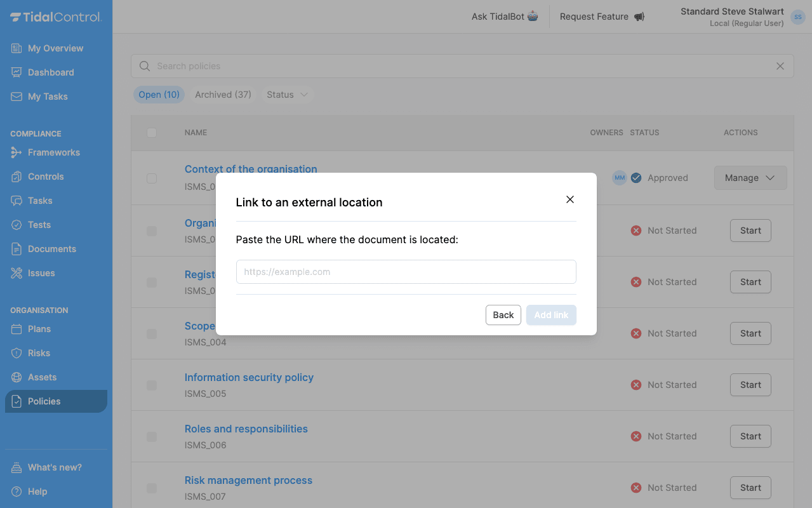Viewport: 812px width, 508px height.
Task: Click the search magnifier icon
Action: [x=144, y=65]
